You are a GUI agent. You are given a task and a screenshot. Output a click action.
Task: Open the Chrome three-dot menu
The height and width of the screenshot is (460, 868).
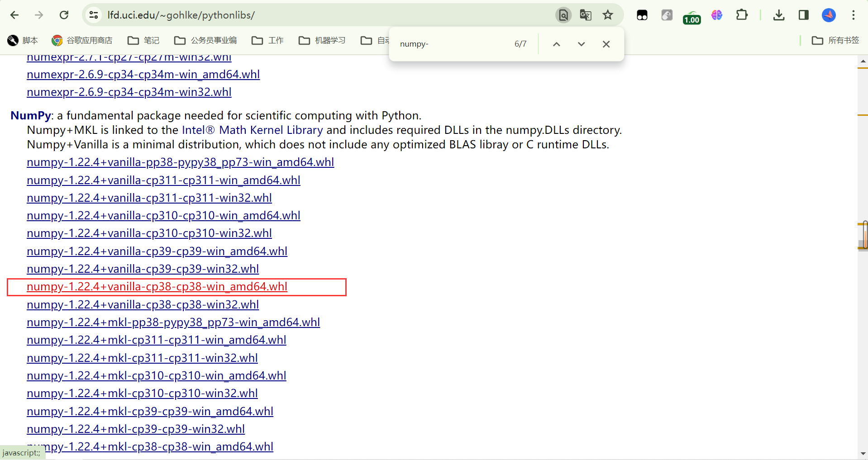854,15
